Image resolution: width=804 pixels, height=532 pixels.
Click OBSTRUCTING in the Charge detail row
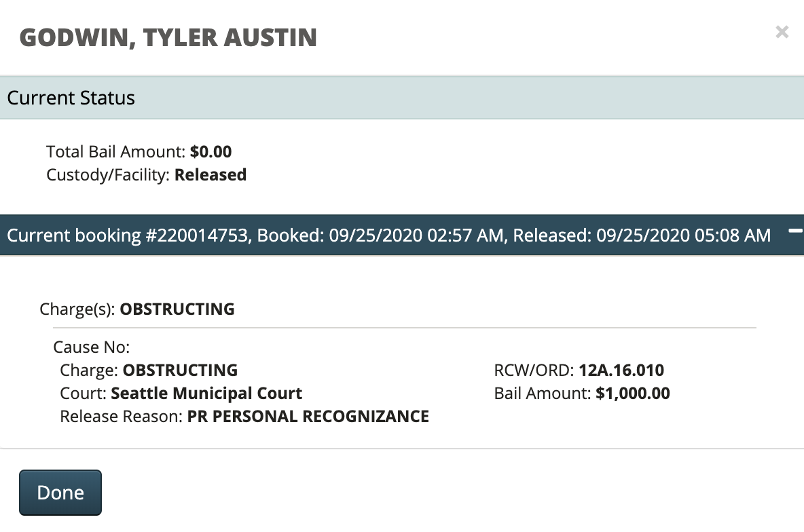pyautogui.click(x=180, y=370)
